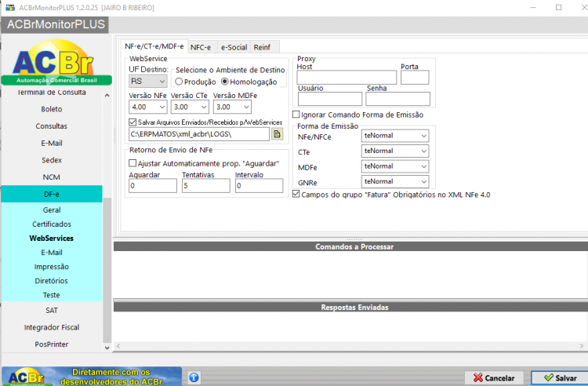
Task: Open SAT in the sidebar
Action: coord(52,310)
